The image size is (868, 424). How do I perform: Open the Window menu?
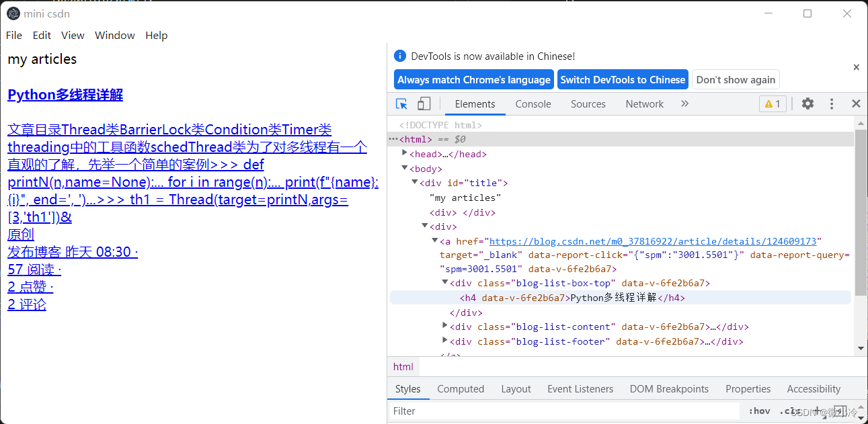point(115,36)
